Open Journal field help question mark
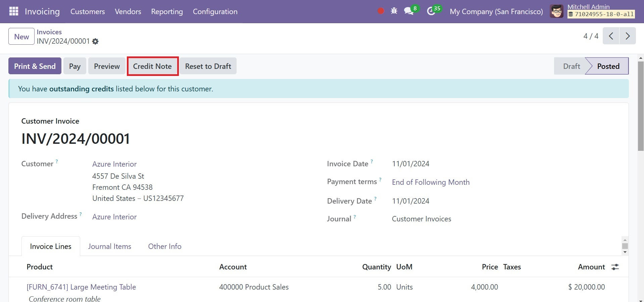The width and height of the screenshot is (644, 302). click(x=355, y=217)
